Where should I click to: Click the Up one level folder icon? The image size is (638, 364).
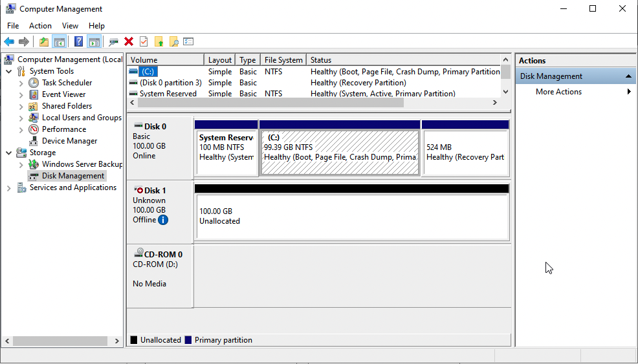44,41
